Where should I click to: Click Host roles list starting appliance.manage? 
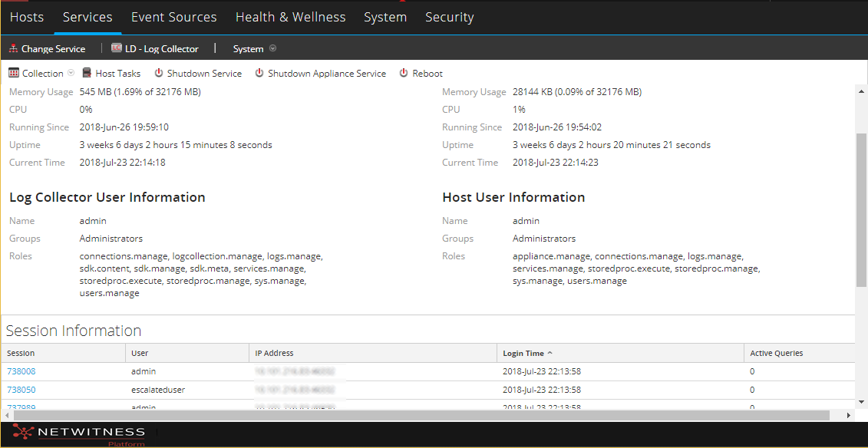coord(636,268)
